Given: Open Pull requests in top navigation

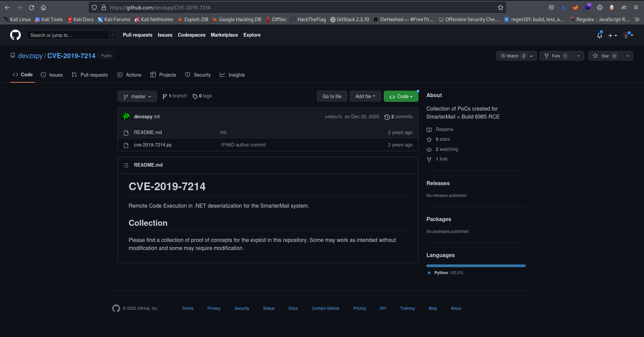Looking at the screenshot, I should 138,35.
